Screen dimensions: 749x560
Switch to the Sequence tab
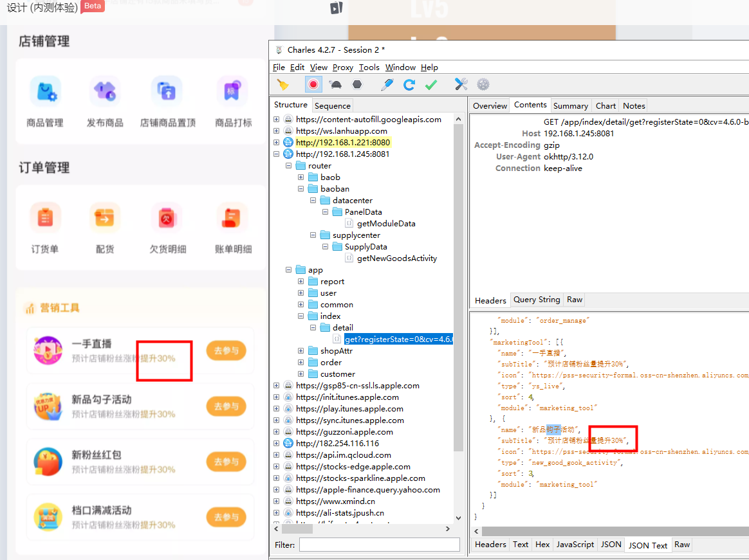point(333,105)
